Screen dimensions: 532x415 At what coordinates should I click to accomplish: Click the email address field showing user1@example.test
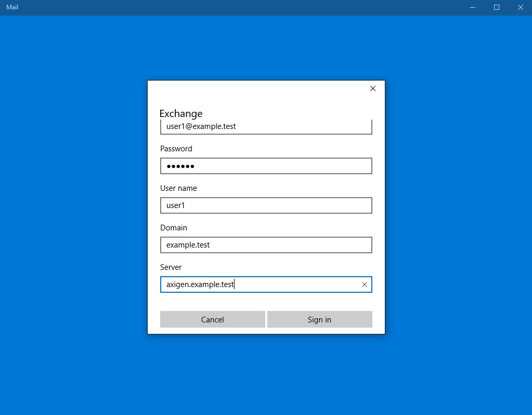(266, 126)
